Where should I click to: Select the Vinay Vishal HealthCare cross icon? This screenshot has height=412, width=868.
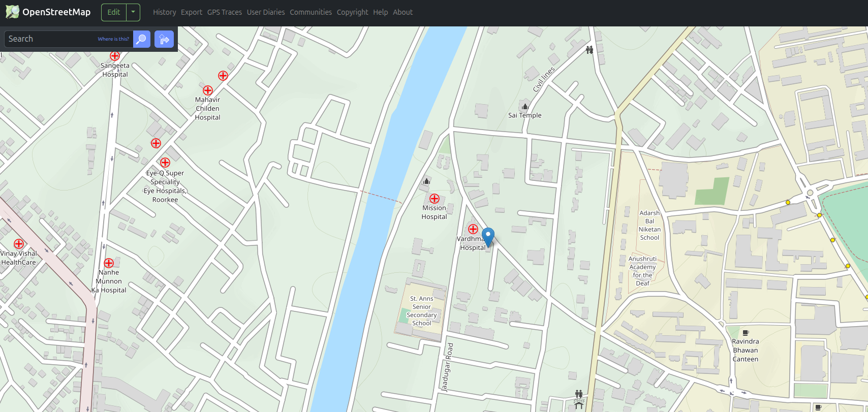pos(19,244)
